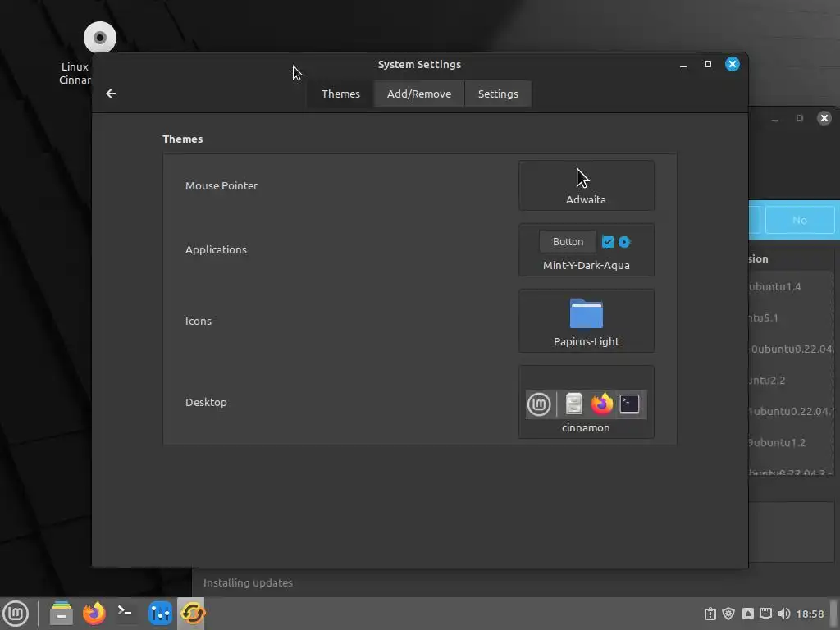Click the Themes section heading

click(183, 139)
